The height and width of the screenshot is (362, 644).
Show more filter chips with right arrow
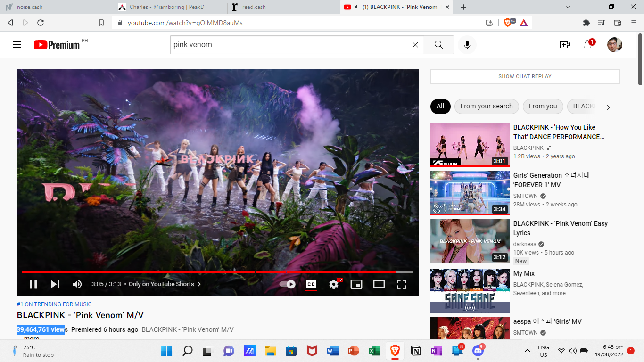[608, 107]
